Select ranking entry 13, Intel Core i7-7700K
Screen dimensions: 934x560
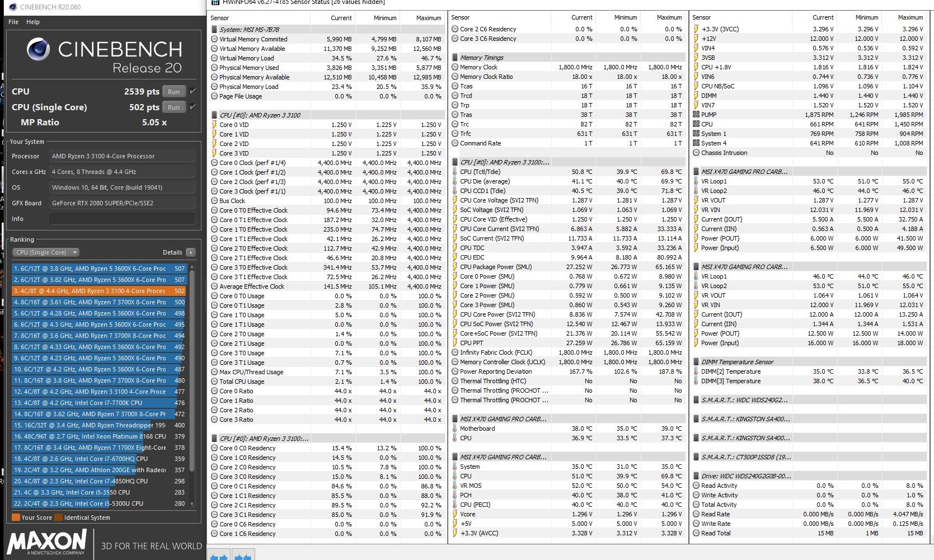[99, 403]
